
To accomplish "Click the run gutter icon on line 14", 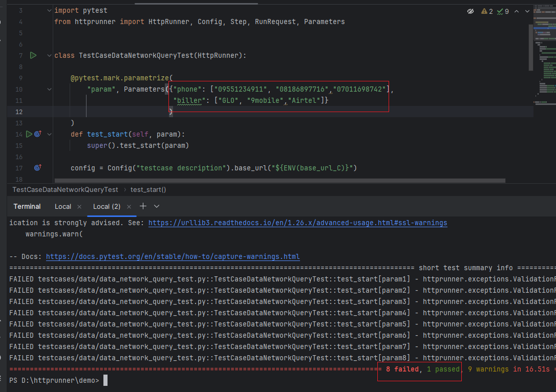I will tap(29, 134).
